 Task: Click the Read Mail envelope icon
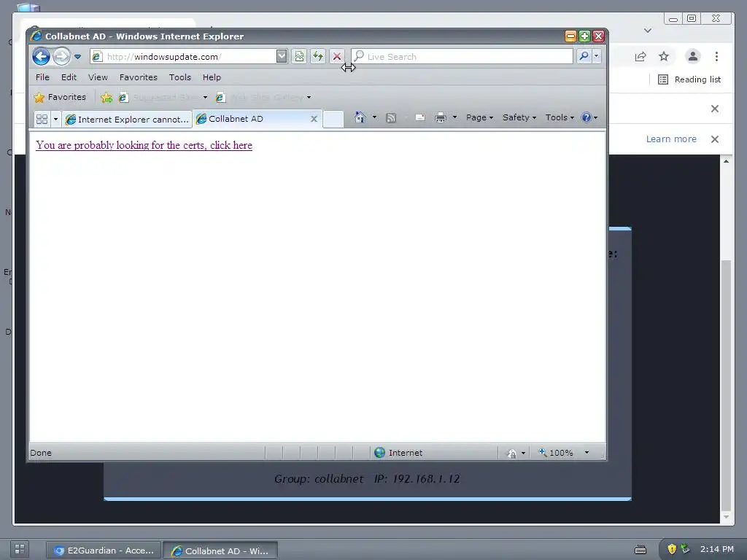(x=419, y=117)
